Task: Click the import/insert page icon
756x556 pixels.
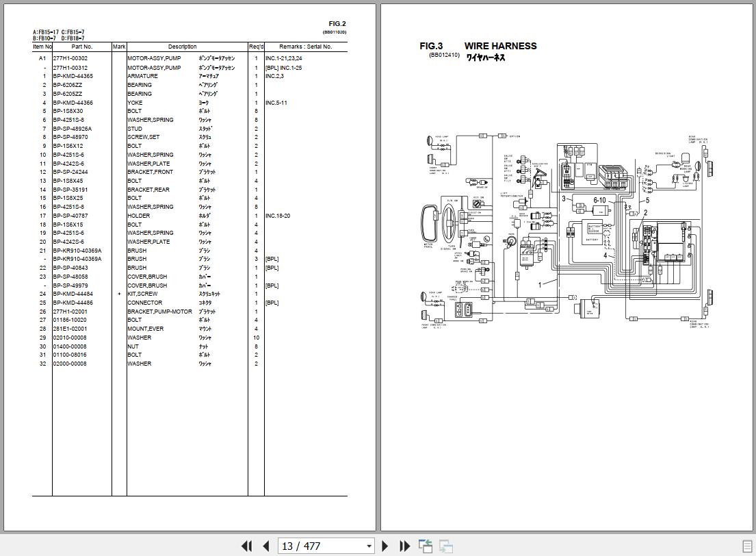Action: click(x=426, y=544)
